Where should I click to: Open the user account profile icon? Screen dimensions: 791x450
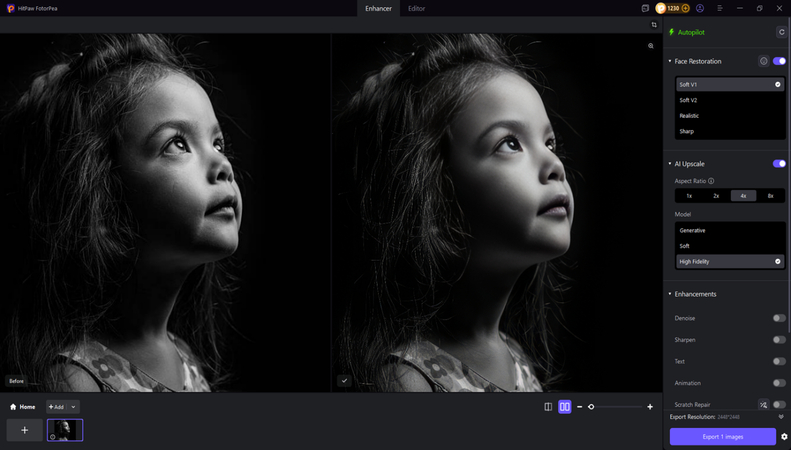coord(700,8)
